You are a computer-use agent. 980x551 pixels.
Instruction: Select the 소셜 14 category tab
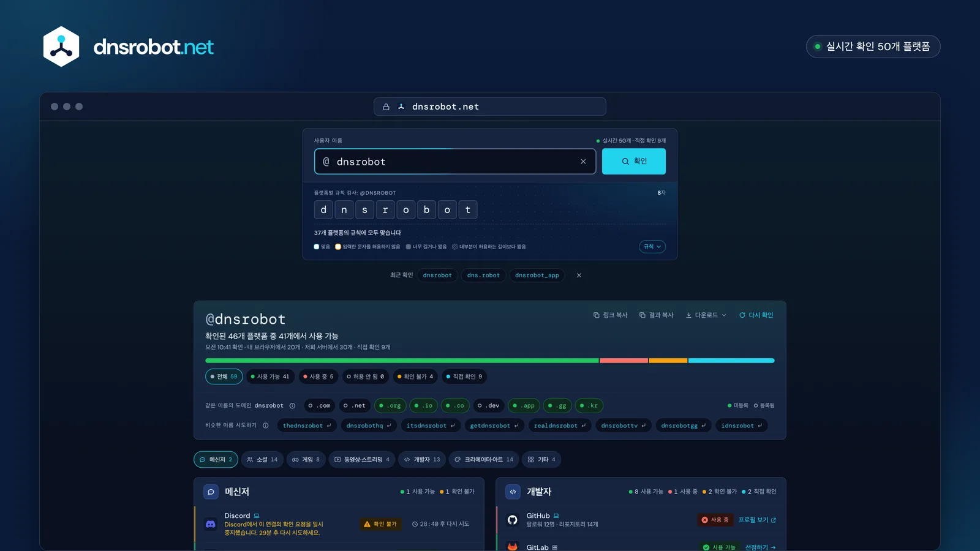pos(262,460)
